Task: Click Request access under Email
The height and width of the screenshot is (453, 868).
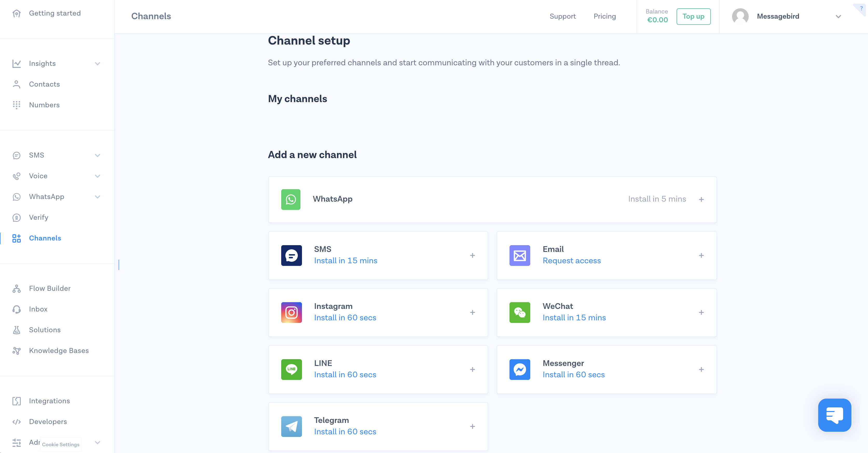Action: coord(572,261)
